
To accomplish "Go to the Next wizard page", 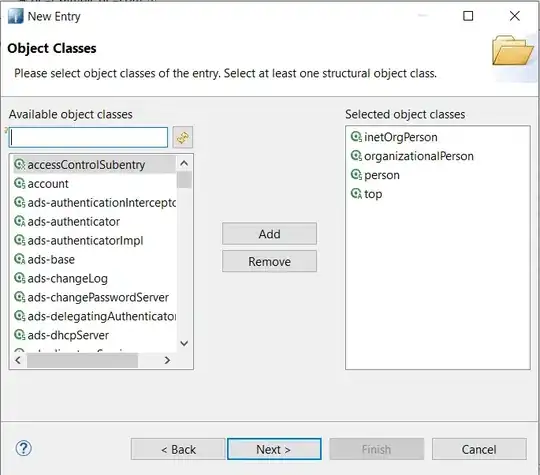I will (x=274, y=449).
